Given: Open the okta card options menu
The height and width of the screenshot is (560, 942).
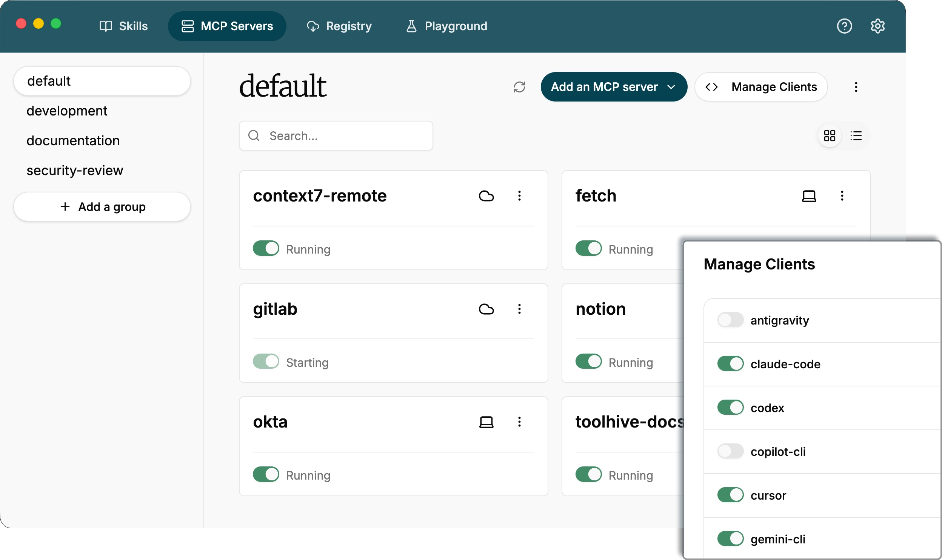Looking at the screenshot, I should coord(519,422).
